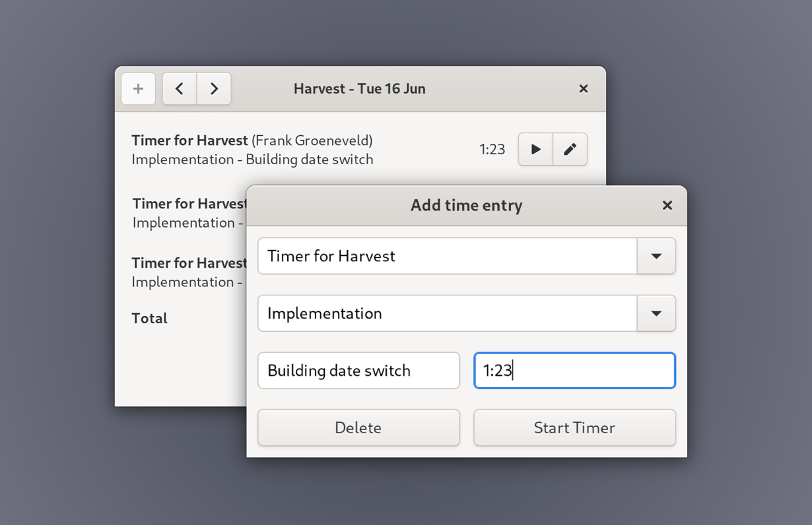
Task: Click the Harvest Tue 16 Jun title bar
Action: (x=360, y=88)
